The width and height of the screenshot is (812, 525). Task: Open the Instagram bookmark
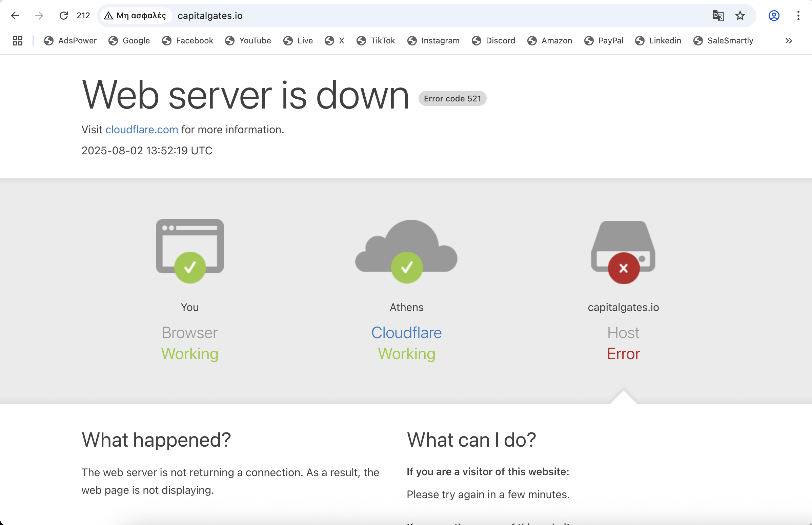coord(433,41)
